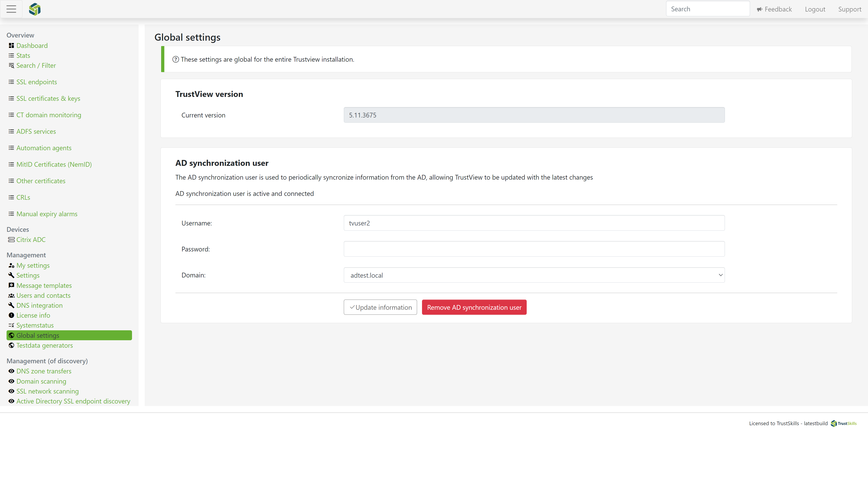The image size is (868, 488).
Task: Go to CRLs page
Action: pyautogui.click(x=23, y=197)
